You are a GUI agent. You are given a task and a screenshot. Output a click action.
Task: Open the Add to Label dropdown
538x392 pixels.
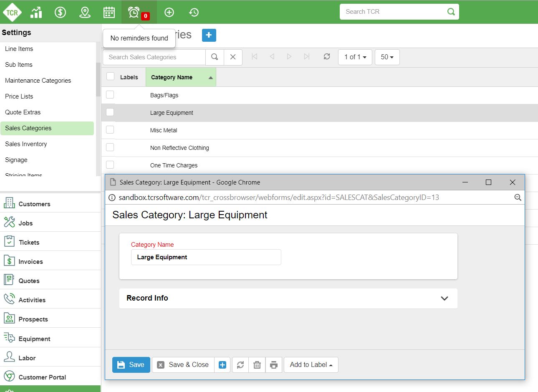[x=311, y=365]
